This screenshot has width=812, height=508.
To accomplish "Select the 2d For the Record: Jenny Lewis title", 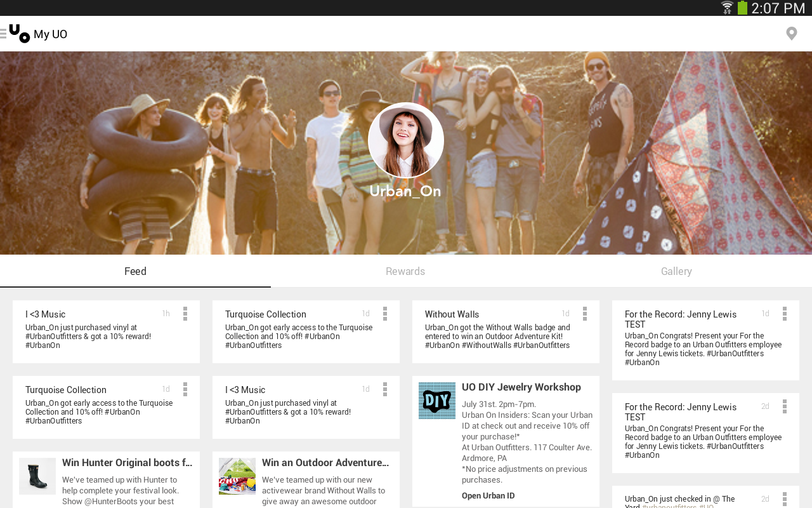I will tap(681, 412).
